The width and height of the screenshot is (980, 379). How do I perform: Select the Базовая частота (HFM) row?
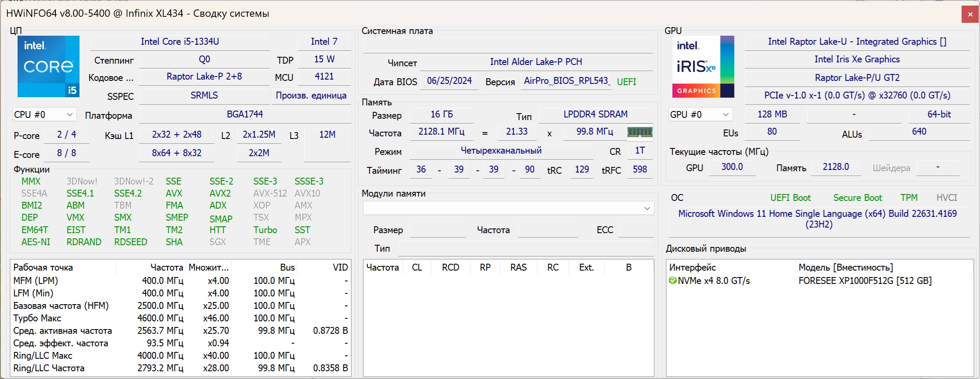(x=61, y=305)
